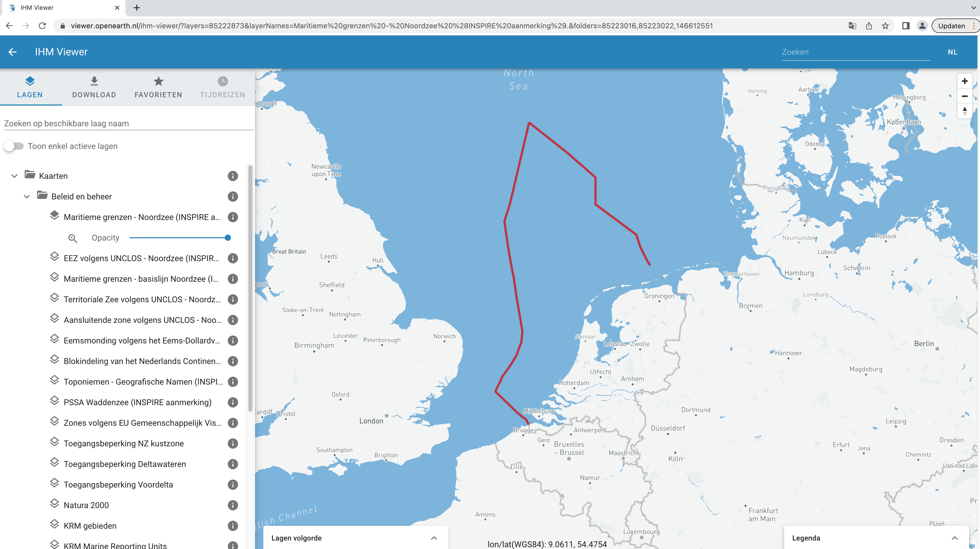Open layer info for Natura 2000
Viewport: 980px width, 549px height.
click(232, 505)
